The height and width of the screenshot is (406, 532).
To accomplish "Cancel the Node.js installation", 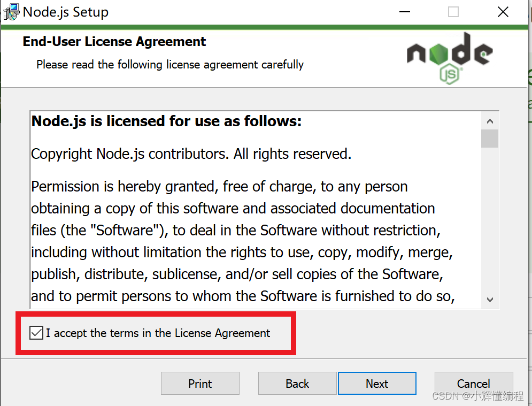I will [474, 384].
